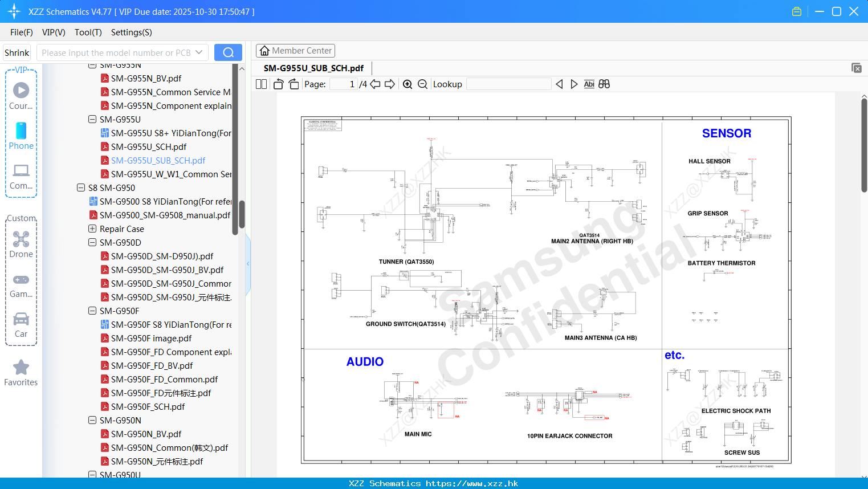Click the file tree vertical scrollbar
Viewport: 868px width, 489px height.
242,214
